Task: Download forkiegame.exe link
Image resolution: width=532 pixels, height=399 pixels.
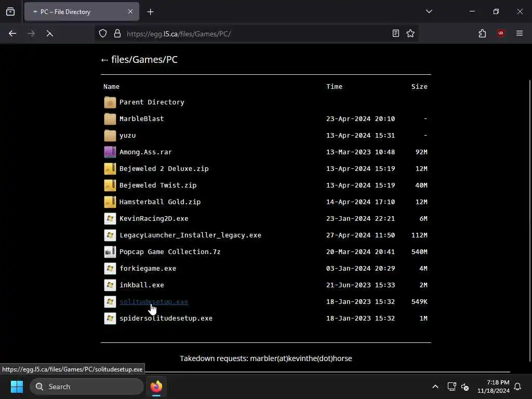Action: click(148, 269)
